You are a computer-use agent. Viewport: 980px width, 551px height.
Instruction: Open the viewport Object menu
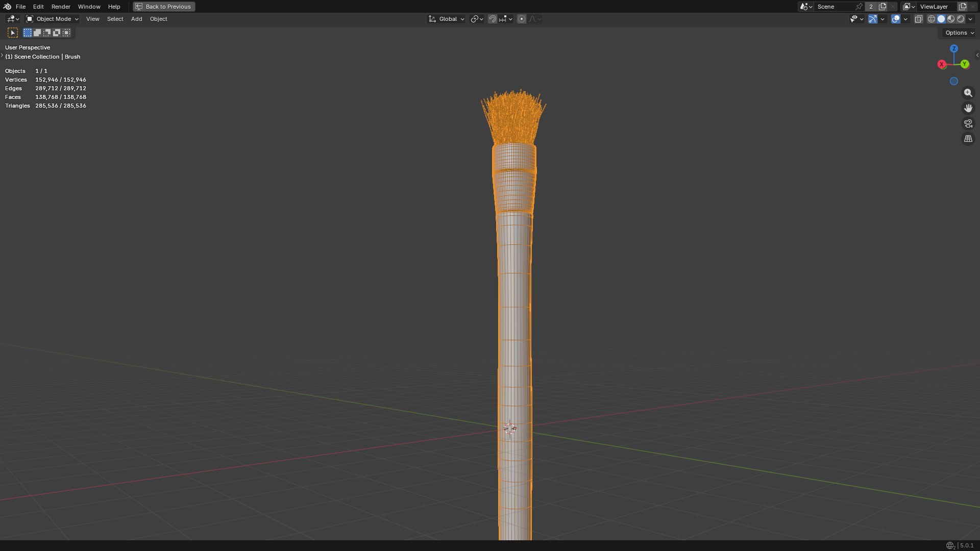click(158, 19)
